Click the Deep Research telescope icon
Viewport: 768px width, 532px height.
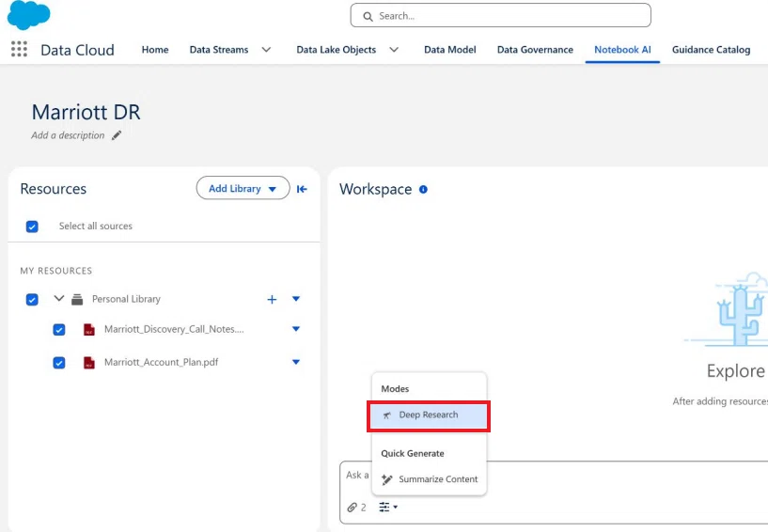click(387, 415)
